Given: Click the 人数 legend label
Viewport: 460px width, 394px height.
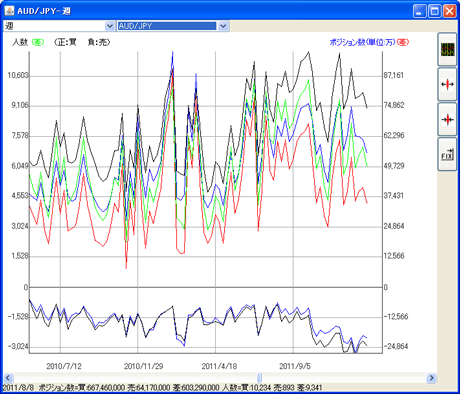Looking at the screenshot, I should (20, 42).
